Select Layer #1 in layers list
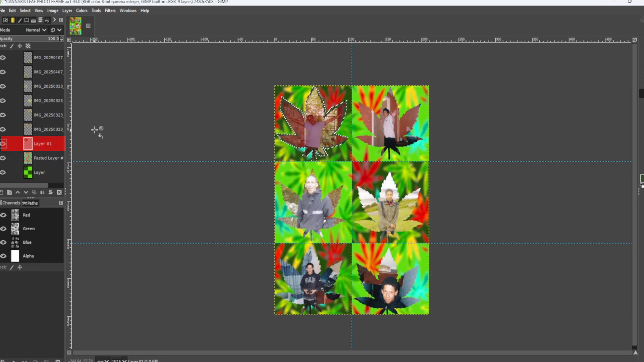 point(33,144)
